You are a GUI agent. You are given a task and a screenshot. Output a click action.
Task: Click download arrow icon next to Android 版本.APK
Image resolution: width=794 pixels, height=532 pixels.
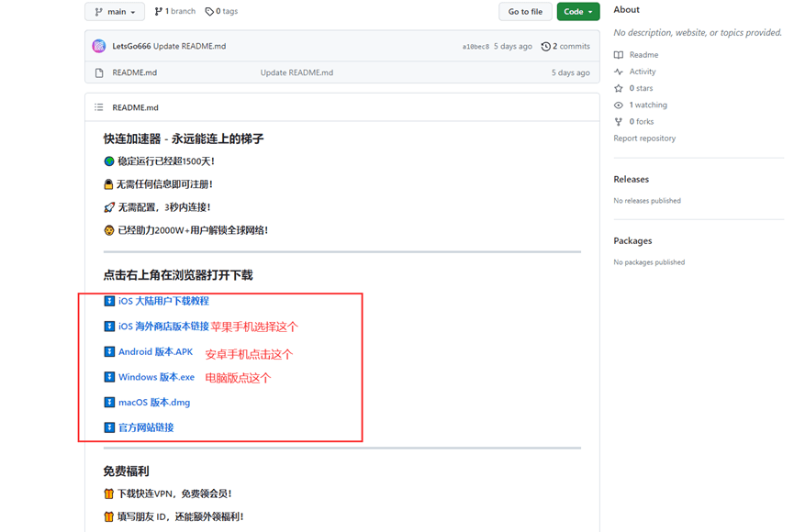(x=109, y=351)
